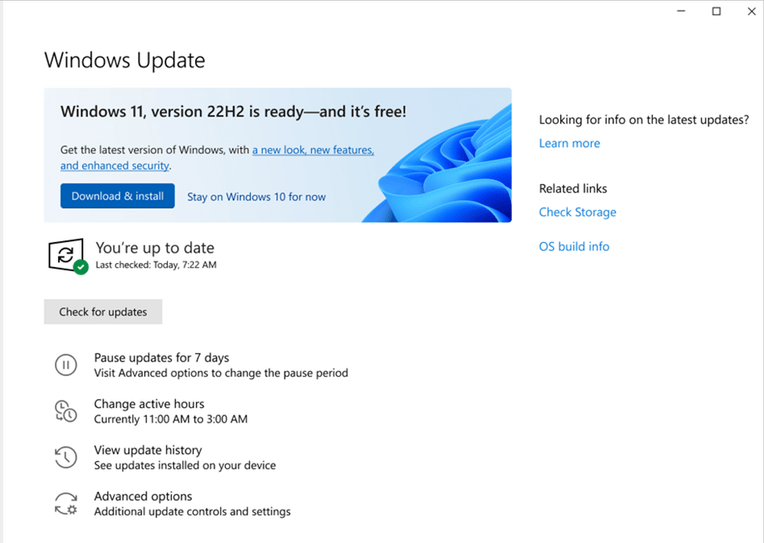Click the Advanced options gear-sync icon
The width and height of the screenshot is (764, 543).
65,503
